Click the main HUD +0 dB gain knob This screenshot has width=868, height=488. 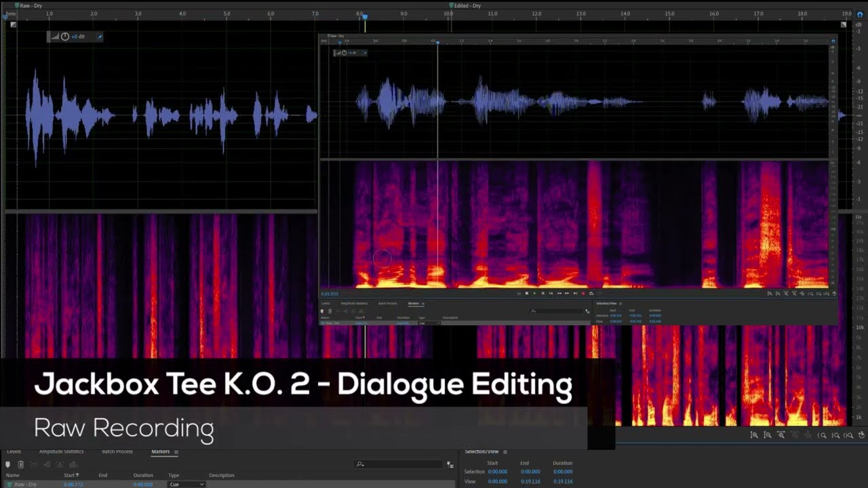point(65,37)
